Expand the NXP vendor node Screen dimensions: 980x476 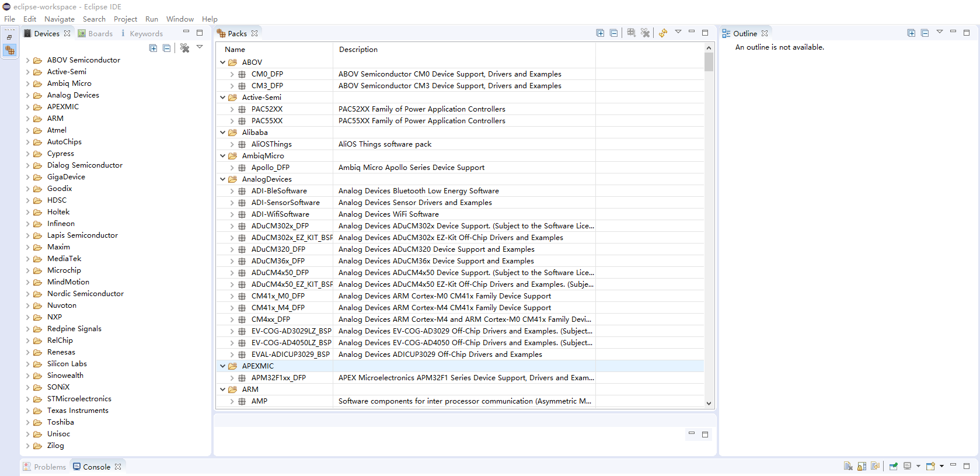click(x=27, y=317)
